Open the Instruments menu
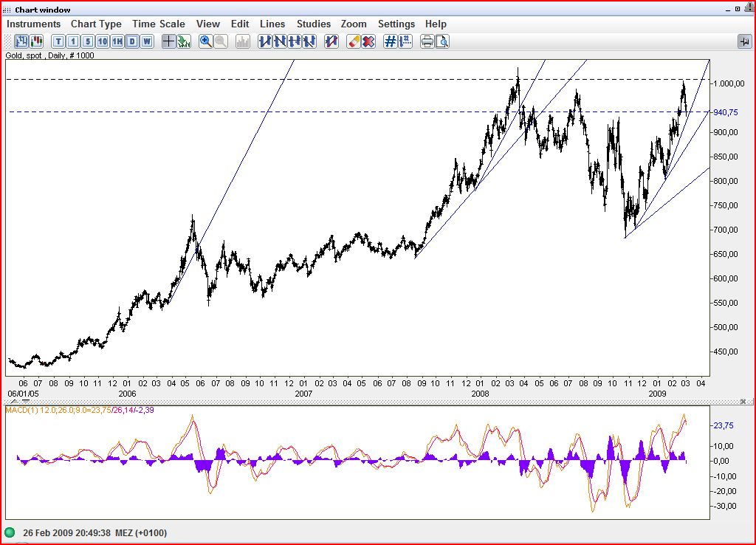The width and height of the screenshot is (756, 545). point(34,24)
